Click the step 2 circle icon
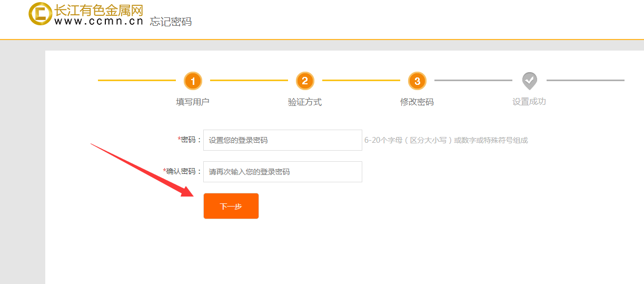This screenshot has width=644, height=284. 305,81
